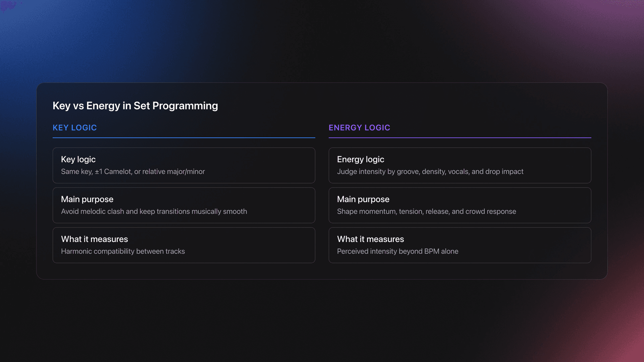Click the purple underline beneath ENERGY LOGIC
Image resolution: width=644 pixels, height=362 pixels.
coord(460,137)
